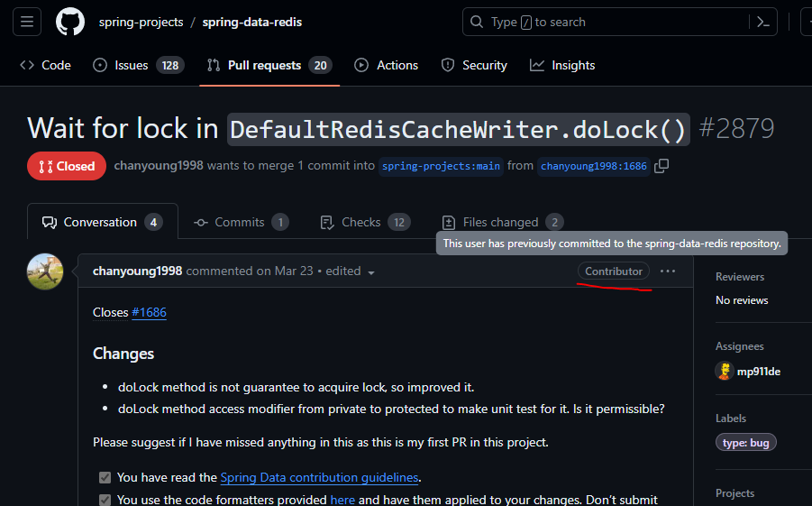Open linked issue #1686

(x=149, y=313)
